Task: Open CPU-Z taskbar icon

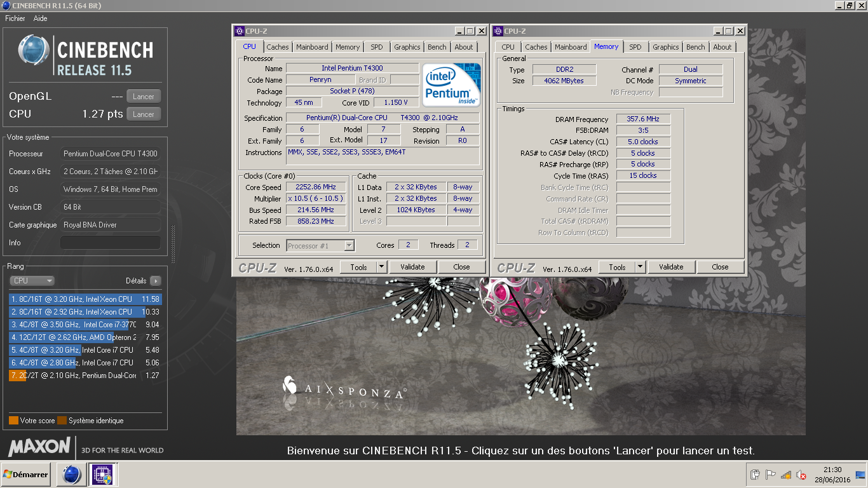Action: [x=102, y=475]
